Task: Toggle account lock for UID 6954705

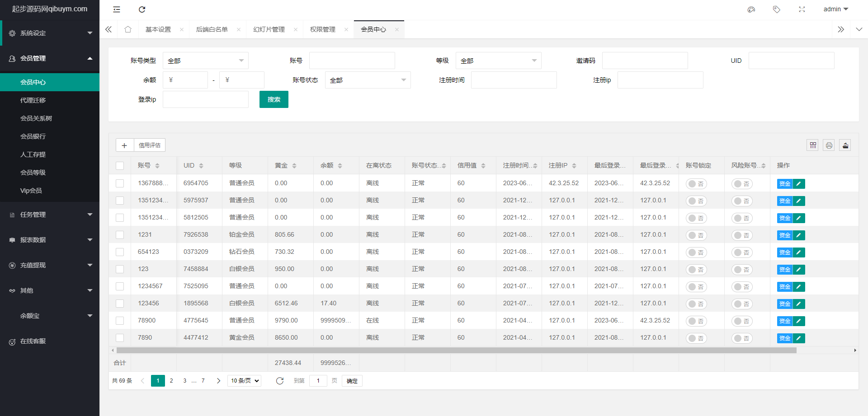Action: 696,184
